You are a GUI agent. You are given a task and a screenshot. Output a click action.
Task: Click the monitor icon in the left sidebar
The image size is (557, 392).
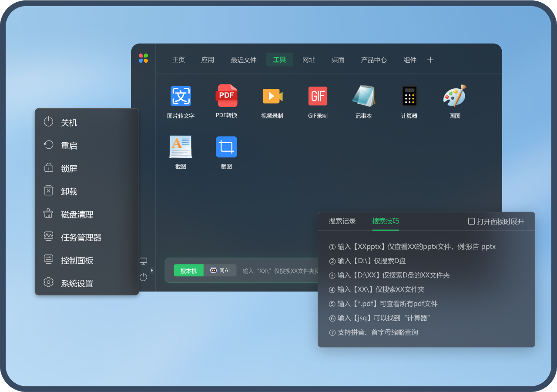tap(143, 261)
